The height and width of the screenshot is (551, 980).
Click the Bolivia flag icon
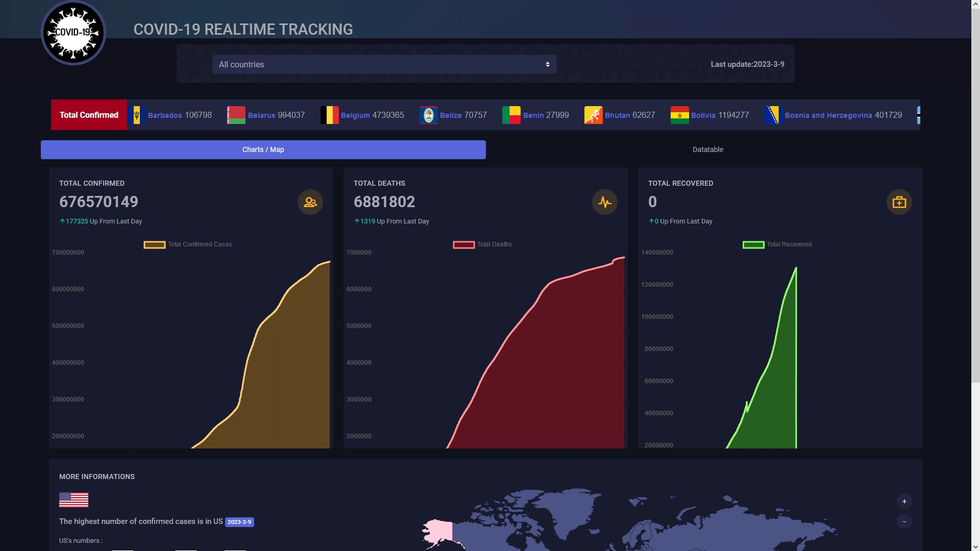tap(679, 115)
